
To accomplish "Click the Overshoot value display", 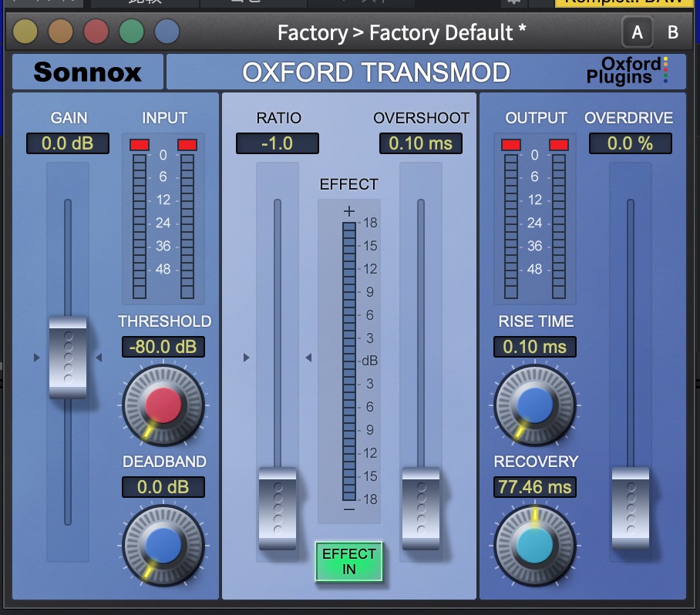I will 420,144.
